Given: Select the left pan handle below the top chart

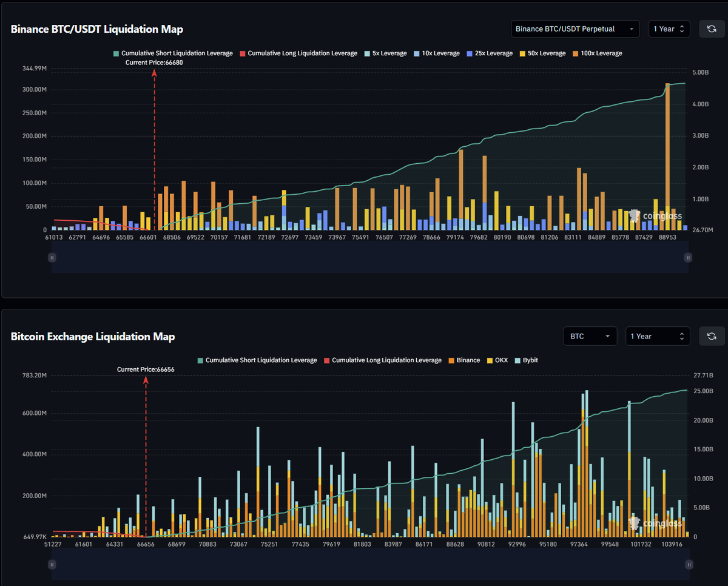Looking at the screenshot, I should point(52,257).
